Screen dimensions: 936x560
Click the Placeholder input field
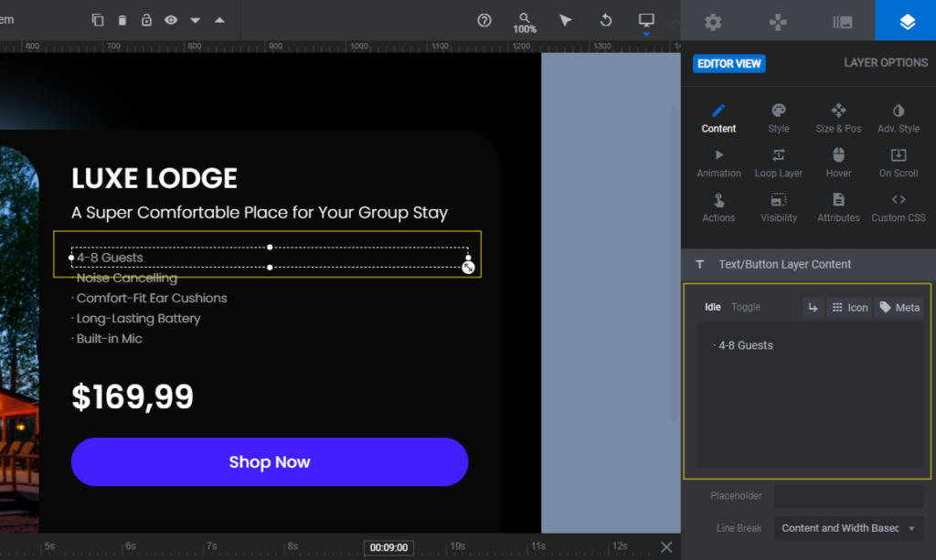848,495
